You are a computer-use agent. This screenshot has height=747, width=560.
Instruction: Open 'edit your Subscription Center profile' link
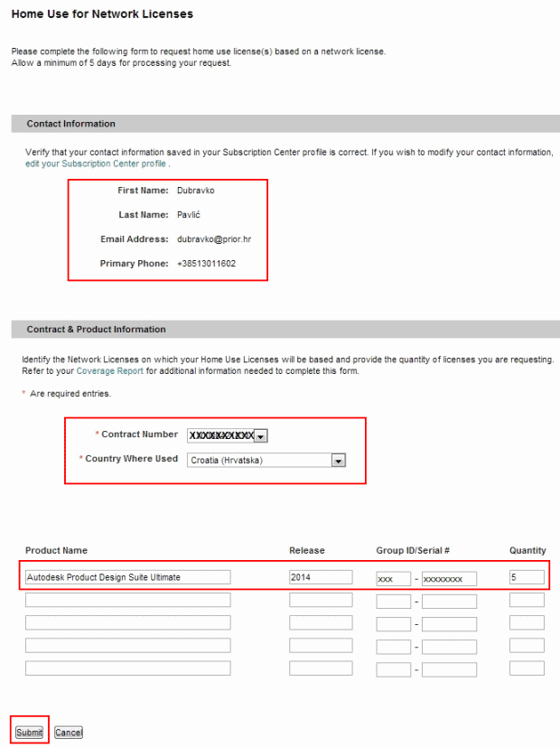point(96,164)
